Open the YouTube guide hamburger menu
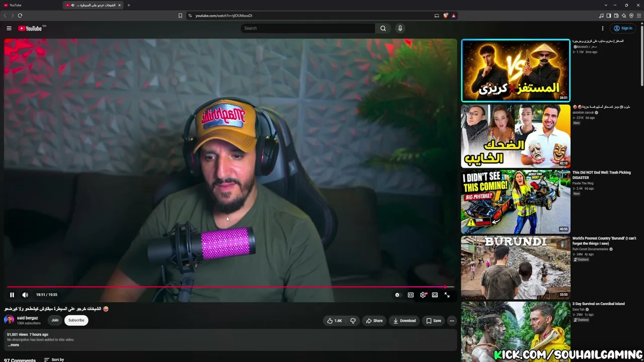This screenshot has width=644, height=362. click(x=9, y=28)
